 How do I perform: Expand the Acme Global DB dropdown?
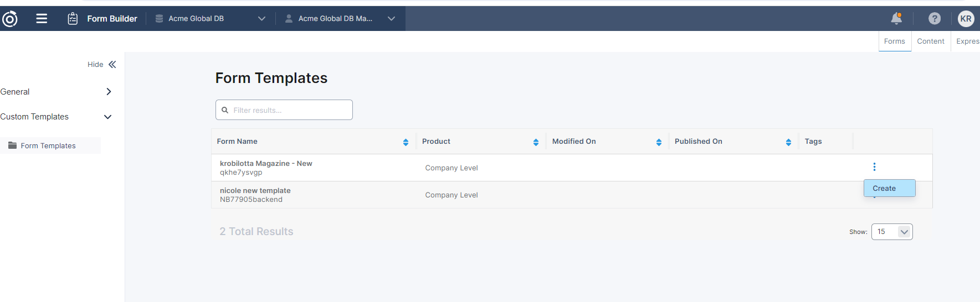pyautogui.click(x=261, y=19)
